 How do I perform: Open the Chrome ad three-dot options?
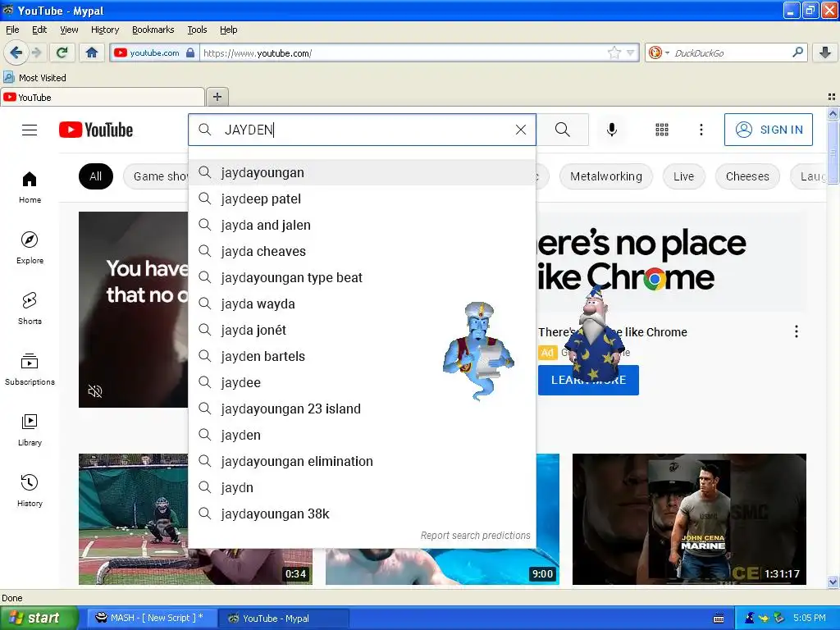tap(797, 331)
